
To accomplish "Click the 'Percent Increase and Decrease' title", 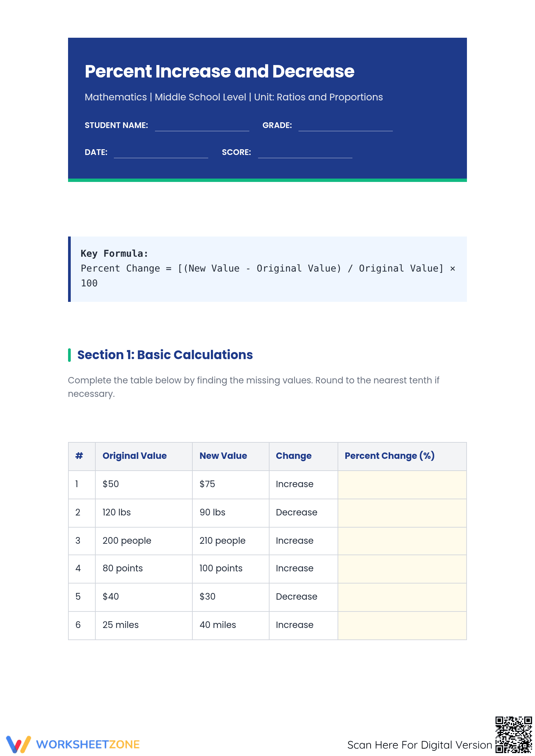I will pyautogui.click(x=220, y=71).
